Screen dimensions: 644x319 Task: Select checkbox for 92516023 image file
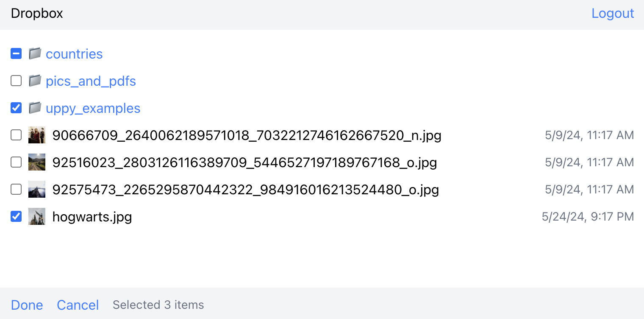point(16,162)
